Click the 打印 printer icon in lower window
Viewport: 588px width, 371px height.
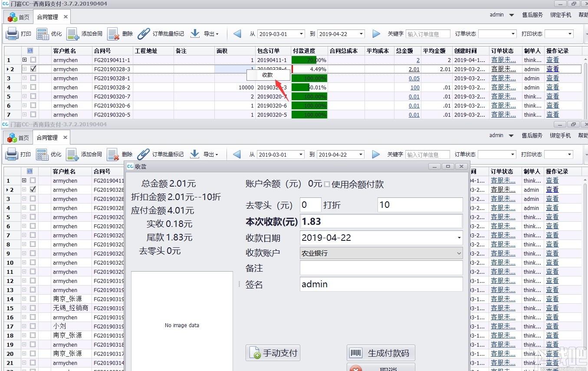(x=12, y=154)
